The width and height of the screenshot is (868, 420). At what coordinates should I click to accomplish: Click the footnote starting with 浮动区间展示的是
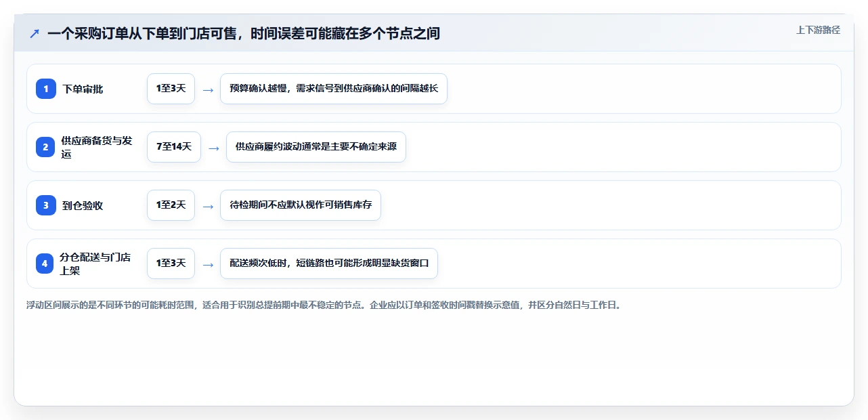(x=324, y=305)
